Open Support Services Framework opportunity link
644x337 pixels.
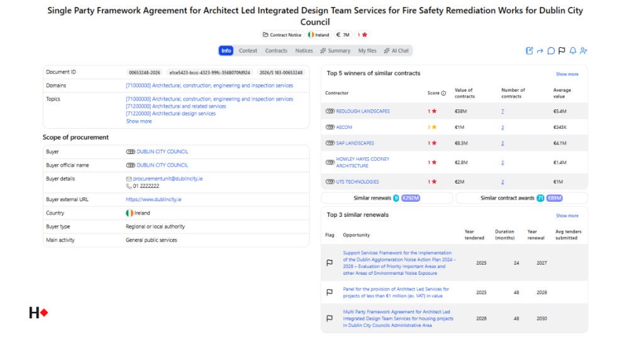tap(399, 263)
